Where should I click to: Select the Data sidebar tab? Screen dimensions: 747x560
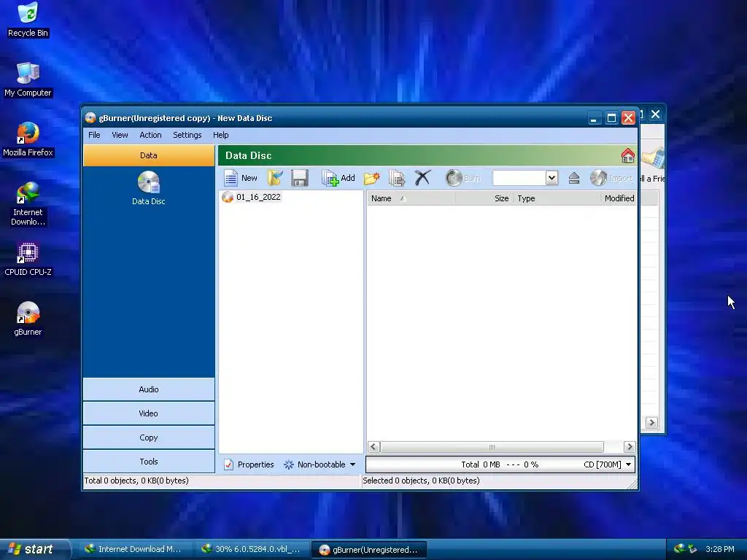149,155
